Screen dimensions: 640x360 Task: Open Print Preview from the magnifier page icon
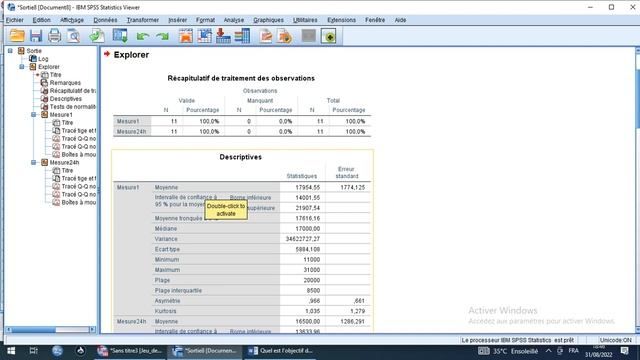[73, 36]
